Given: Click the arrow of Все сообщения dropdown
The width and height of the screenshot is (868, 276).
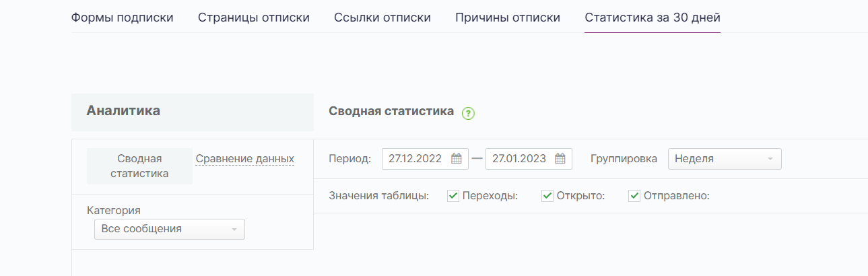Looking at the screenshot, I should click(234, 230).
